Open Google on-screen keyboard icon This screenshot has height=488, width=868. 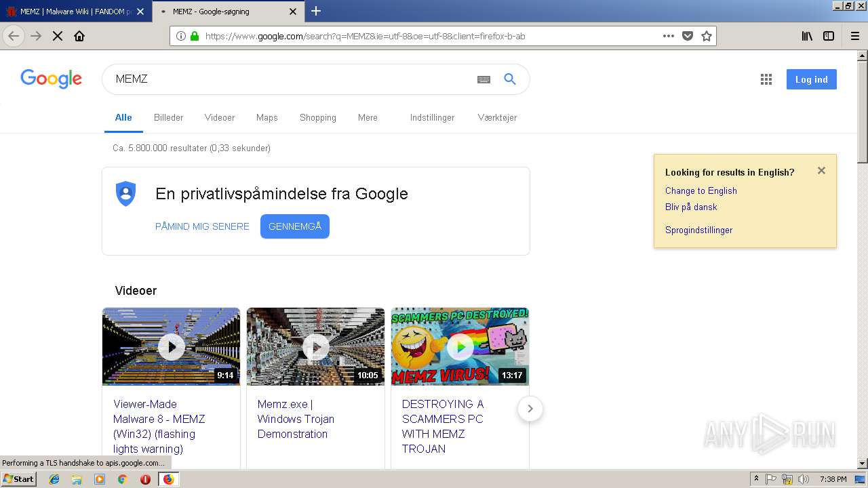click(484, 79)
